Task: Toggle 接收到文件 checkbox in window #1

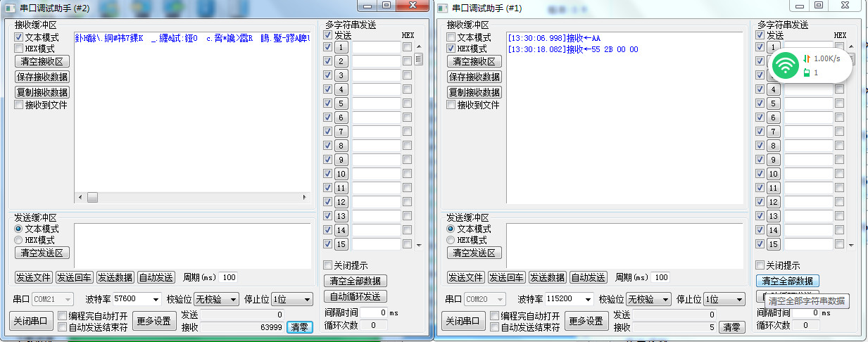Action: click(451, 105)
